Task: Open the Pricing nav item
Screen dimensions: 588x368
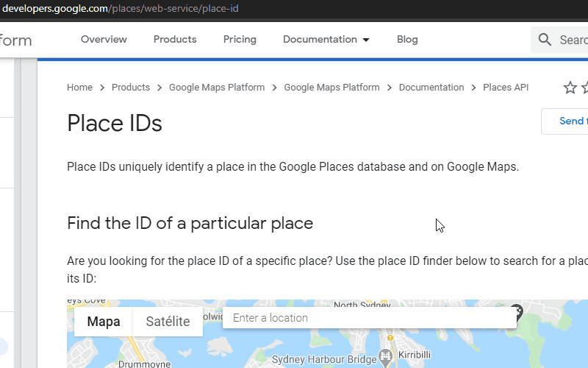Action: (240, 40)
